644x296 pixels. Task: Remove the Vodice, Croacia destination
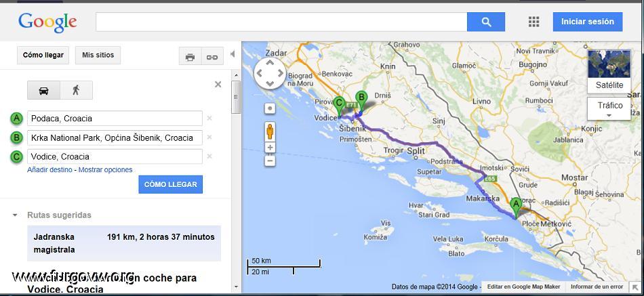pos(209,156)
